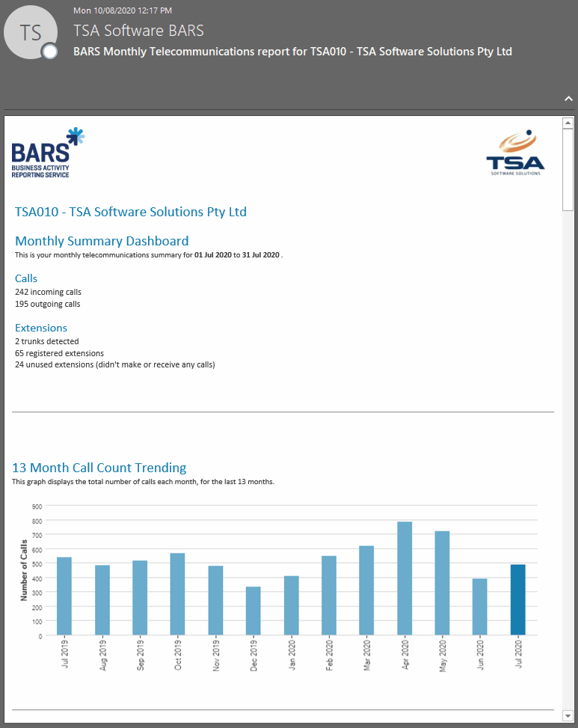Click the highlighted Jul 2020 bar
The width and height of the screenshot is (578, 728).
(x=518, y=600)
